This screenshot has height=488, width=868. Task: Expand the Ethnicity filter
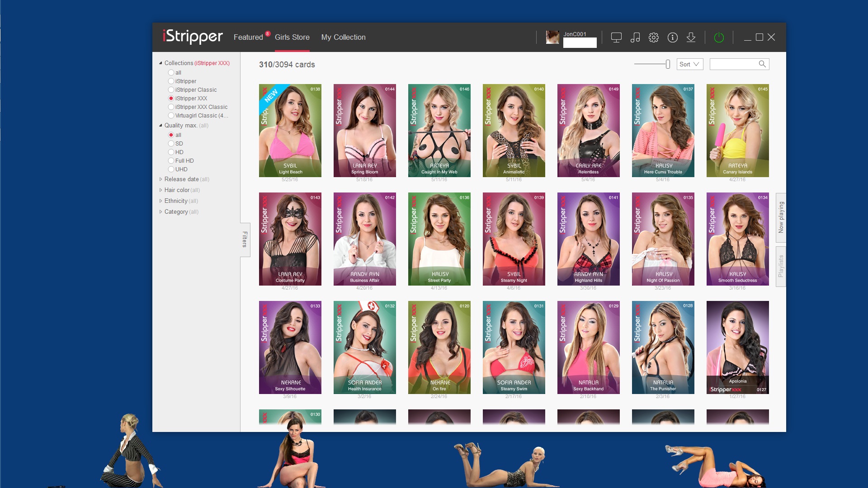(x=160, y=201)
